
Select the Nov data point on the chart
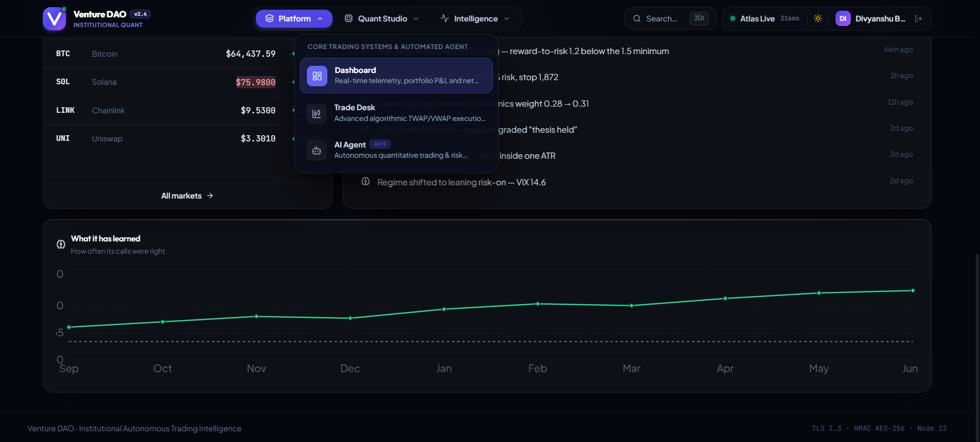[x=256, y=316]
